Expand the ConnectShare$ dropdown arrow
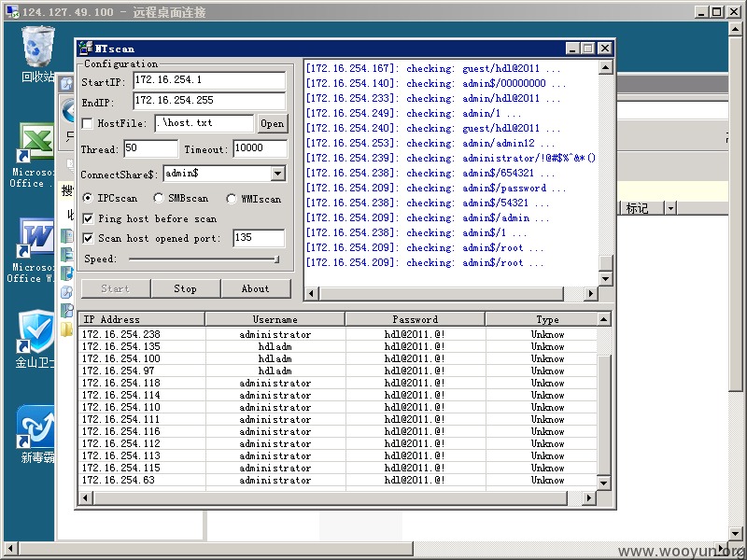747x560 pixels. [x=277, y=174]
